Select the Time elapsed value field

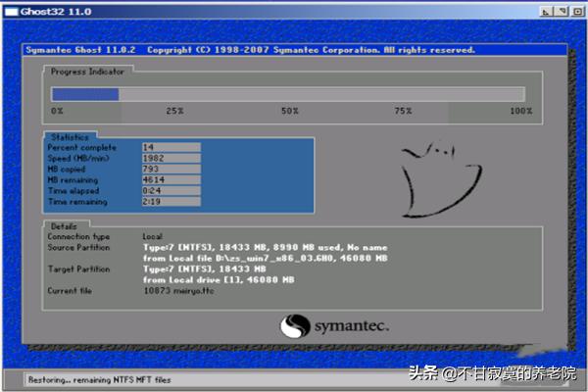pos(171,190)
